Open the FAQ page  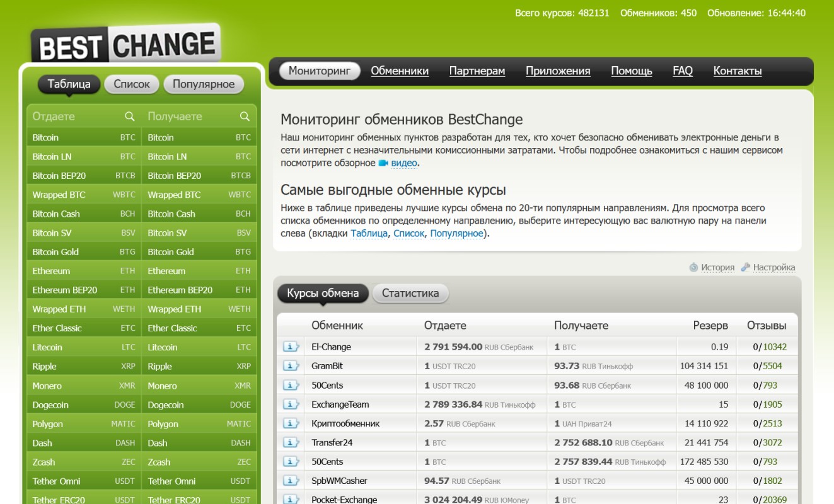click(683, 71)
